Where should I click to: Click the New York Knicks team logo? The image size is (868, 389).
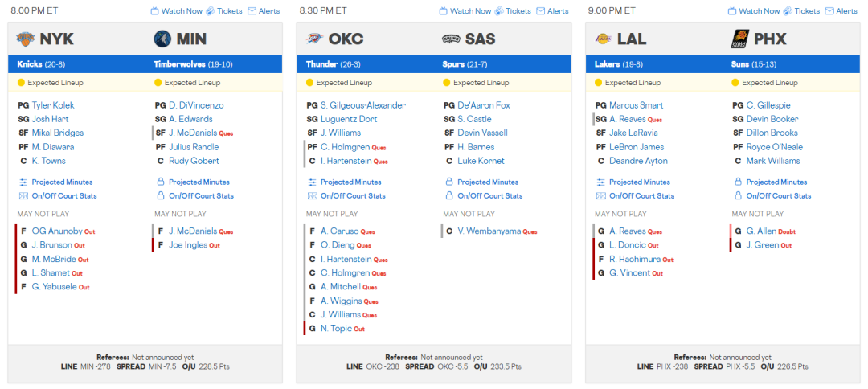click(27, 39)
